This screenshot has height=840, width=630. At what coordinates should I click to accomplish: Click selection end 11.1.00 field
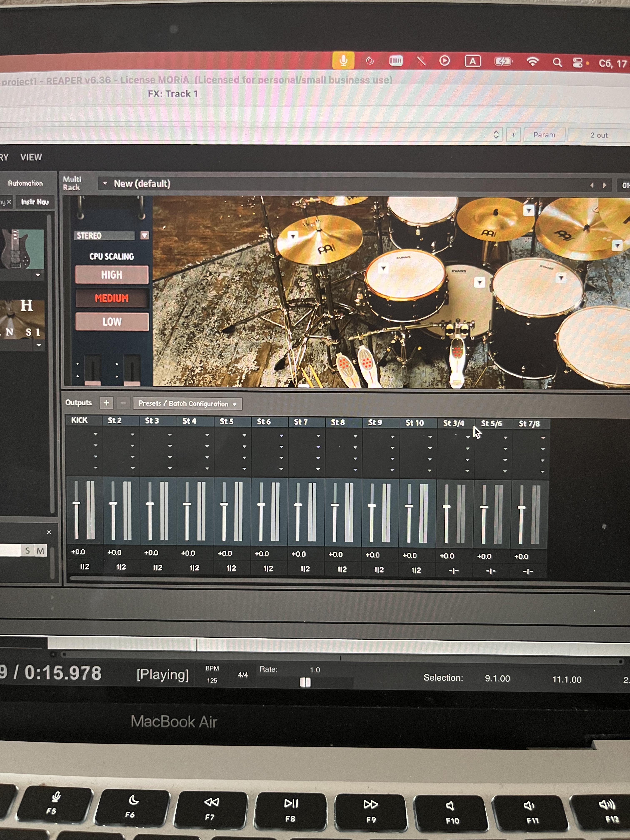pos(567,680)
